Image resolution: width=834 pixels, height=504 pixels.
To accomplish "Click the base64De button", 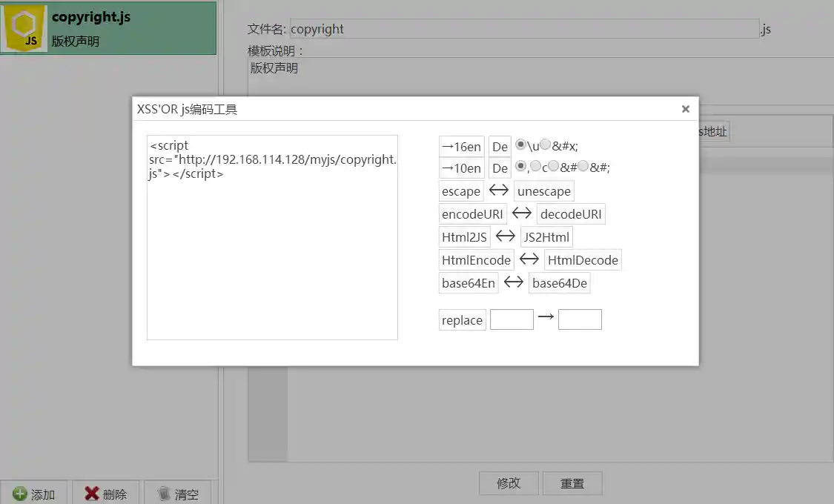I will pos(560,283).
